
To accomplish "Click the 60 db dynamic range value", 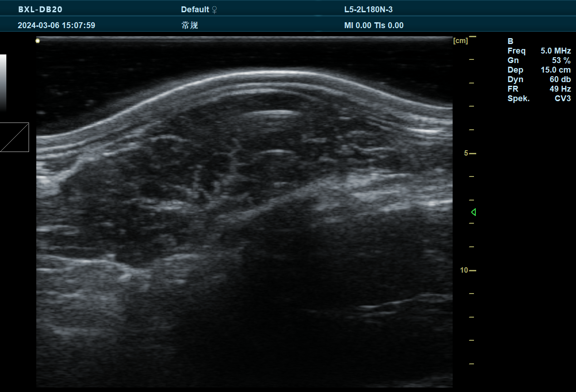I will point(560,79).
